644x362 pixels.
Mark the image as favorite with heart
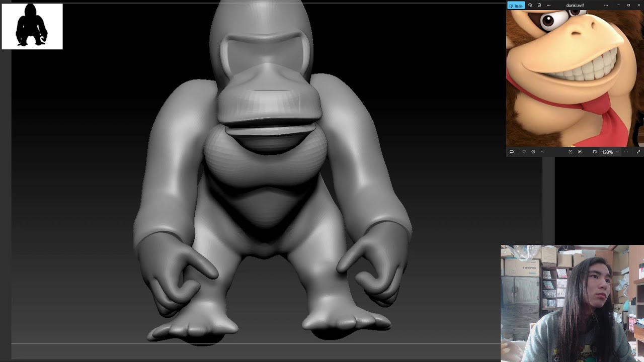point(524,152)
